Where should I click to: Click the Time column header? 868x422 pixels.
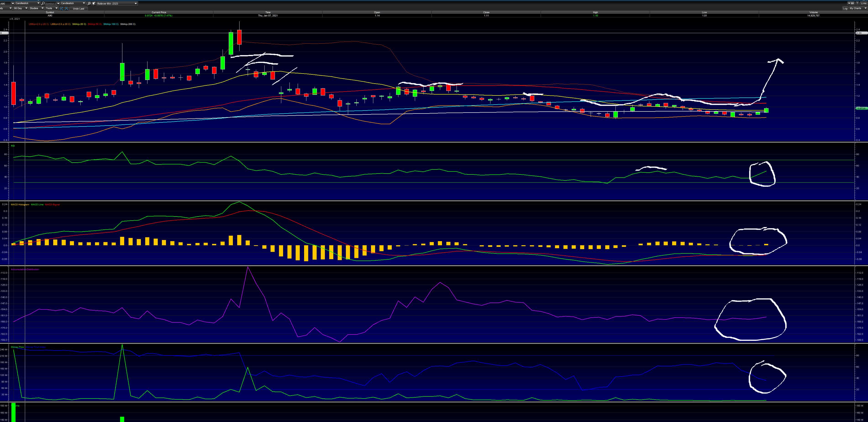tap(268, 13)
